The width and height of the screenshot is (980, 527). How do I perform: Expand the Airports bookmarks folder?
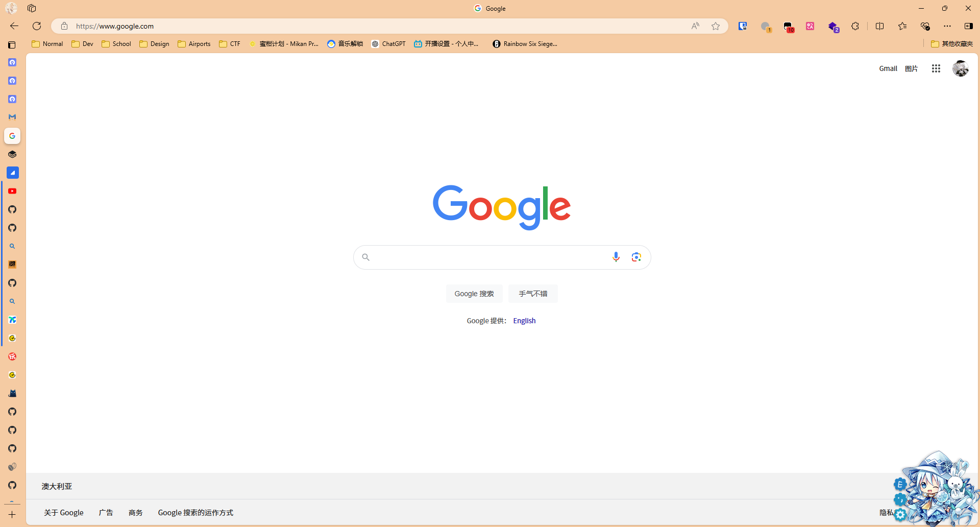coord(194,44)
